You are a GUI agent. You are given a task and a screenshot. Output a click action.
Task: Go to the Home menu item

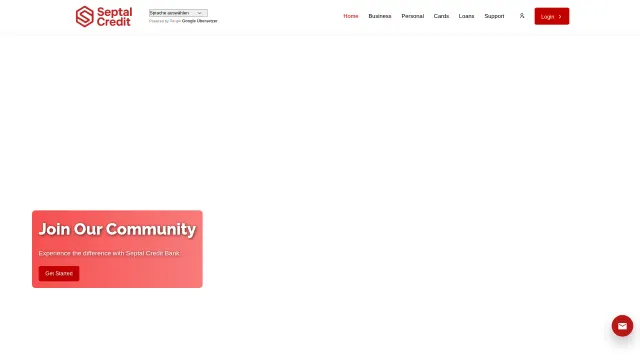pyautogui.click(x=351, y=16)
